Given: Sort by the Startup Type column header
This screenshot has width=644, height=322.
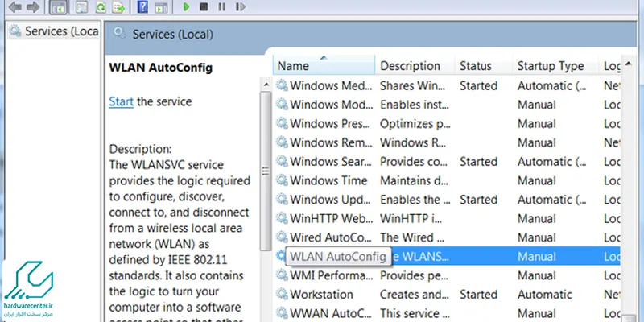Looking at the screenshot, I should tap(555, 66).
